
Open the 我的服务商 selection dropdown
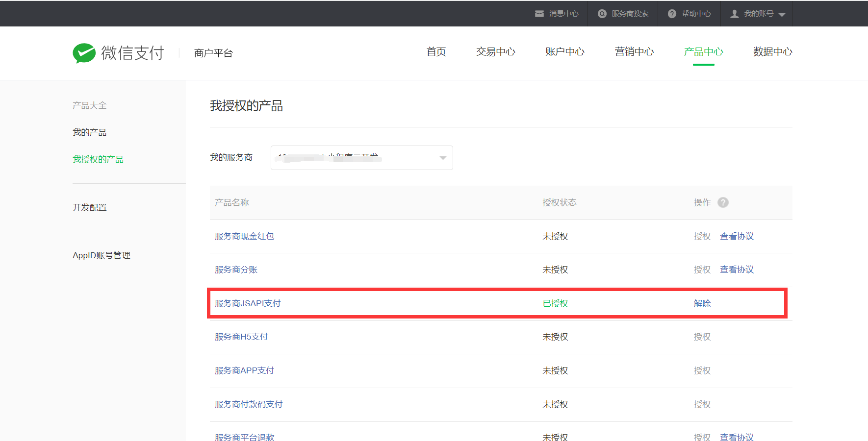pos(362,158)
